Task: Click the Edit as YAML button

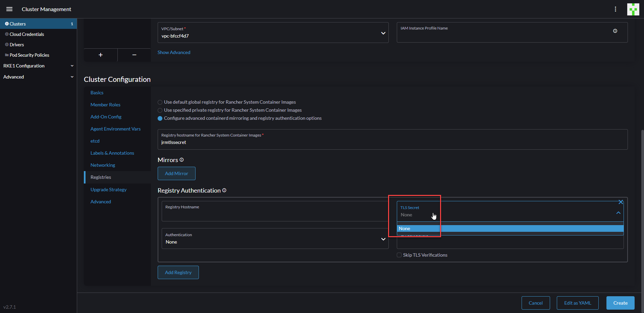Action: tap(577, 303)
